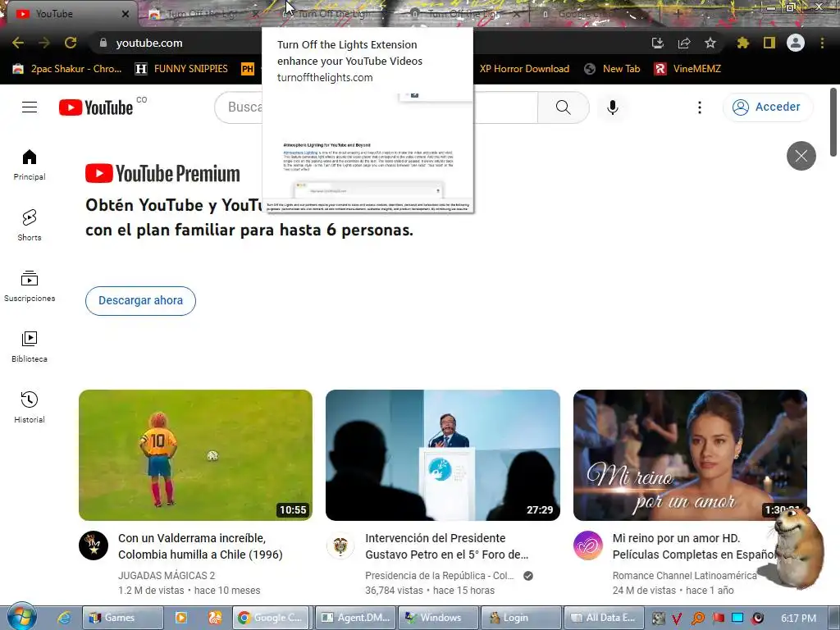Screen dimensions: 840x630
Task: Click the address bar showing youtube.com
Action: click(370, 43)
